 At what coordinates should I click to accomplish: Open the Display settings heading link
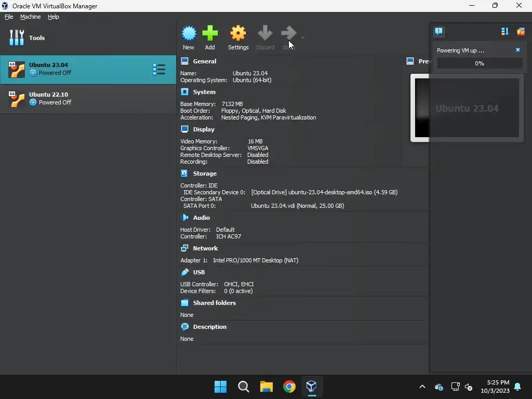tap(204, 129)
